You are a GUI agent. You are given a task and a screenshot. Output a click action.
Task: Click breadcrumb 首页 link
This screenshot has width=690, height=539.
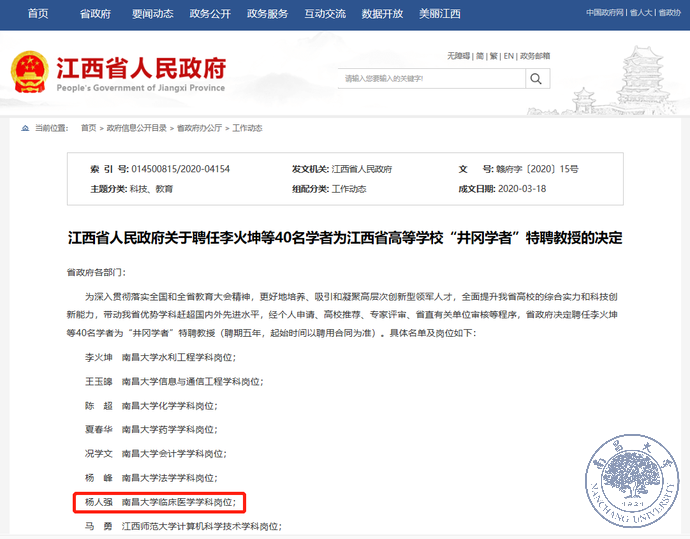tap(88, 128)
